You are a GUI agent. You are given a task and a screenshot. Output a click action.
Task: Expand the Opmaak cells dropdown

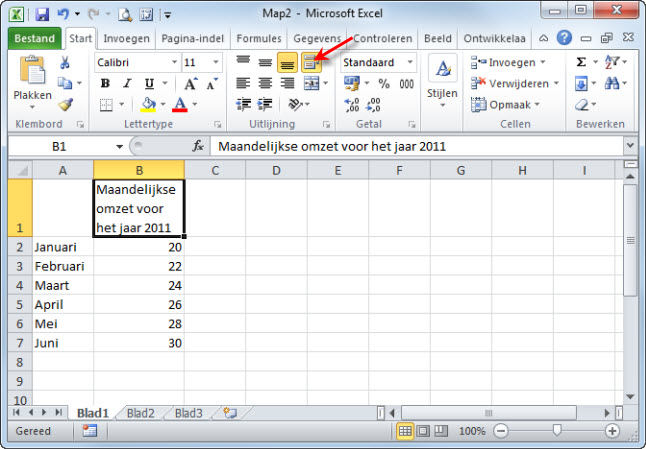[x=537, y=105]
